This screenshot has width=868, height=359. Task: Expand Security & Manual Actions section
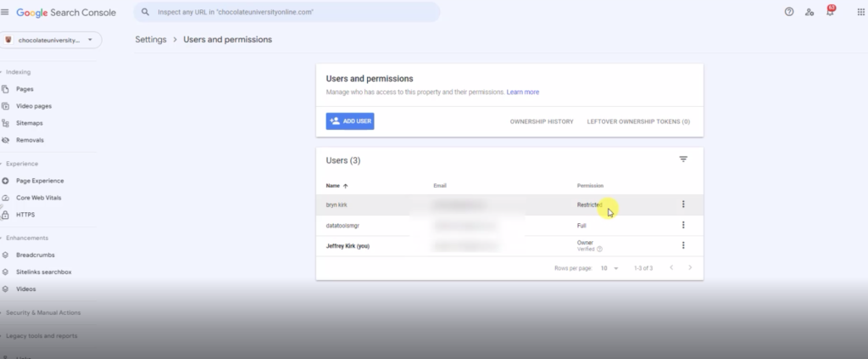[43, 313]
